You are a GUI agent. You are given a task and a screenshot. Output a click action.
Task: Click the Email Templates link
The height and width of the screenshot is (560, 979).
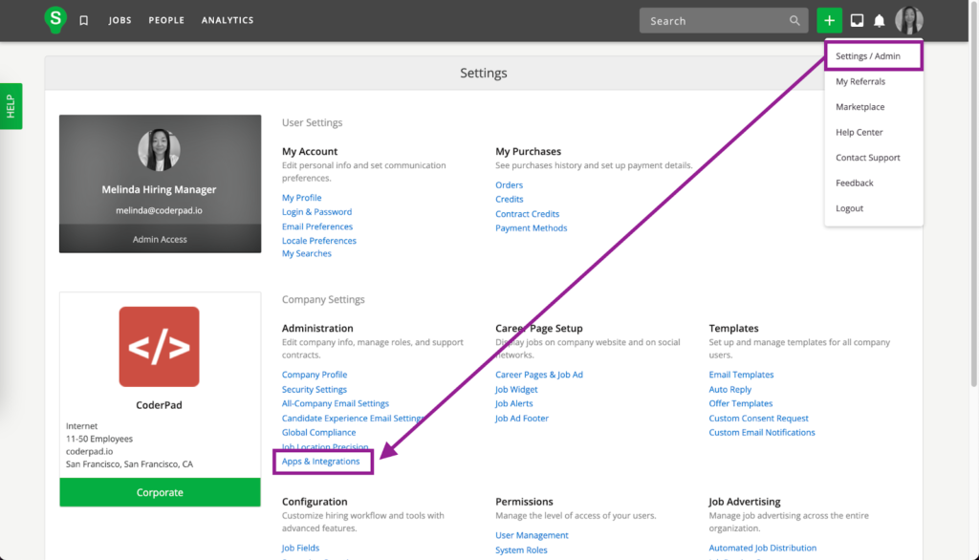tap(741, 374)
